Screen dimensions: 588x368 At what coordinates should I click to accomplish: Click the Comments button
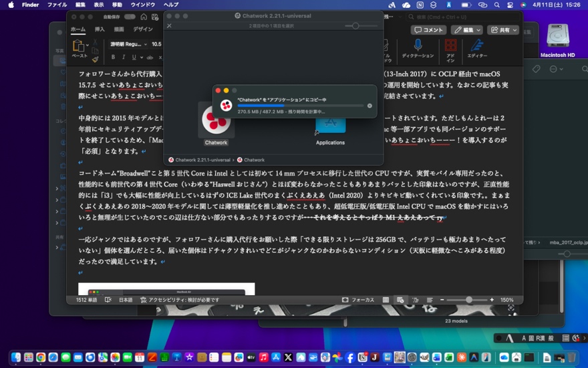click(428, 30)
